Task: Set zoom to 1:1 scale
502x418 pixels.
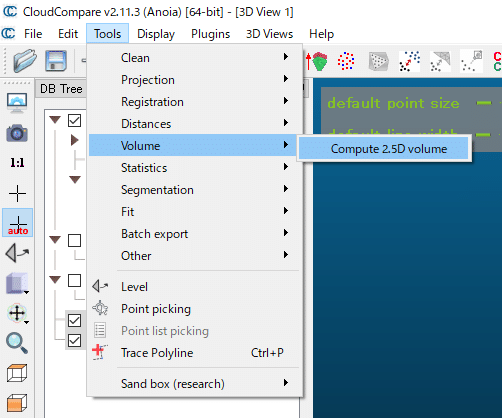Action: pos(17,163)
